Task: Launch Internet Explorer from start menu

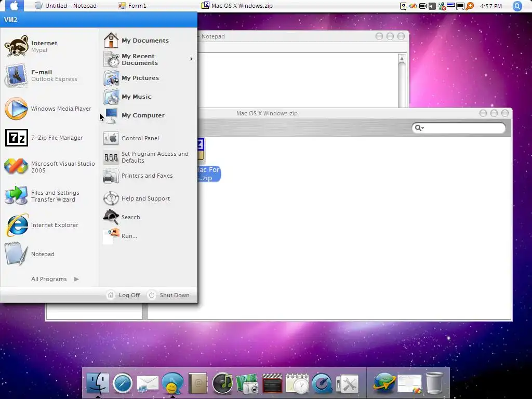Action: point(49,225)
